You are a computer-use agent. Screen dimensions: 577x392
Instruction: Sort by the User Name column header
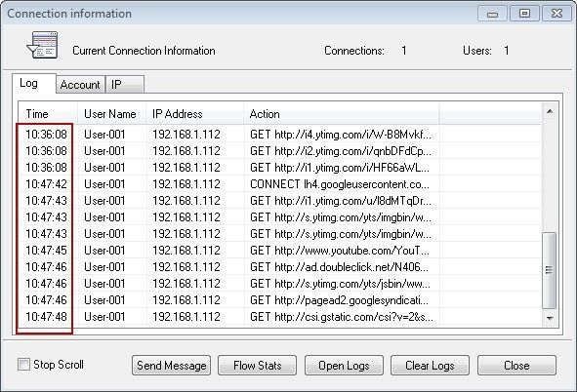point(112,114)
